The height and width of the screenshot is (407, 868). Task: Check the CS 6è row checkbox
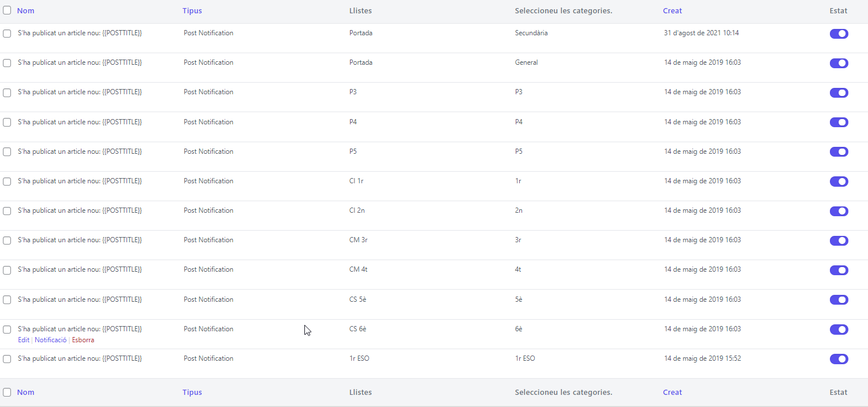point(7,330)
